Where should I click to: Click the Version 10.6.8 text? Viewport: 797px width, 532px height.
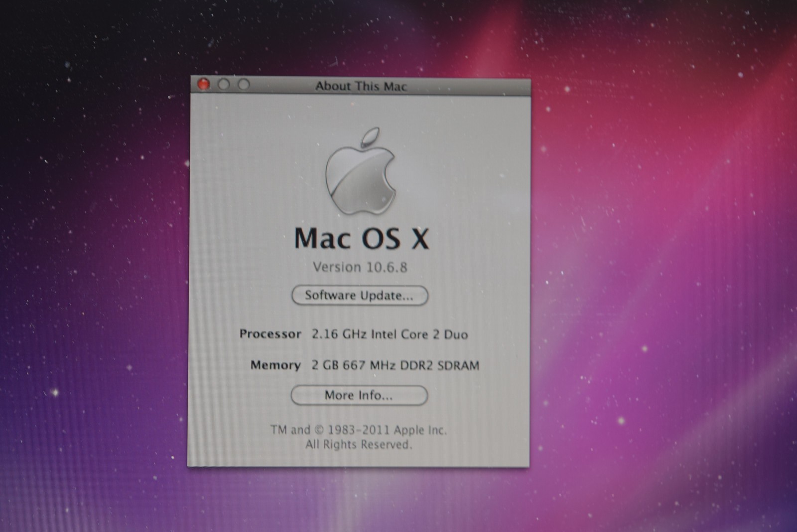tap(360, 267)
